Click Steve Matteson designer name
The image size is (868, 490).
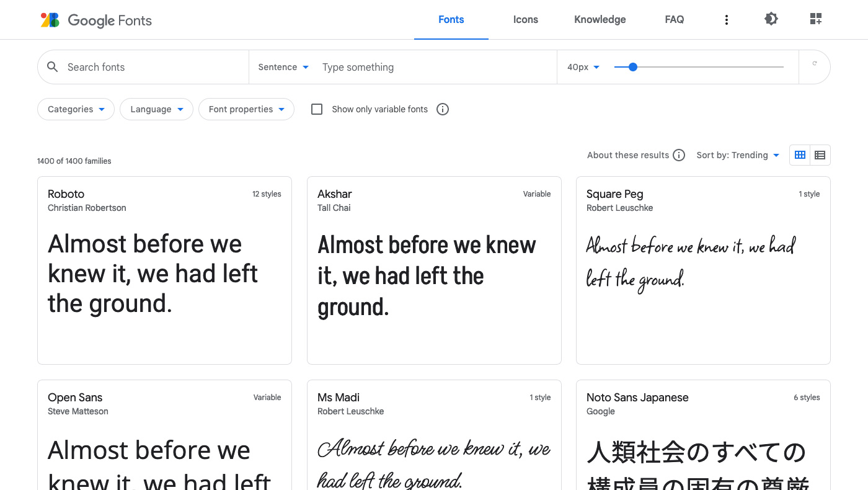pyautogui.click(x=78, y=411)
